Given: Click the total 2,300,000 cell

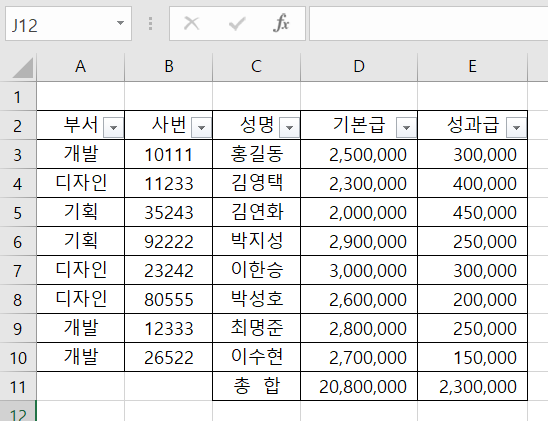Looking at the screenshot, I should (x=473, y=386).
